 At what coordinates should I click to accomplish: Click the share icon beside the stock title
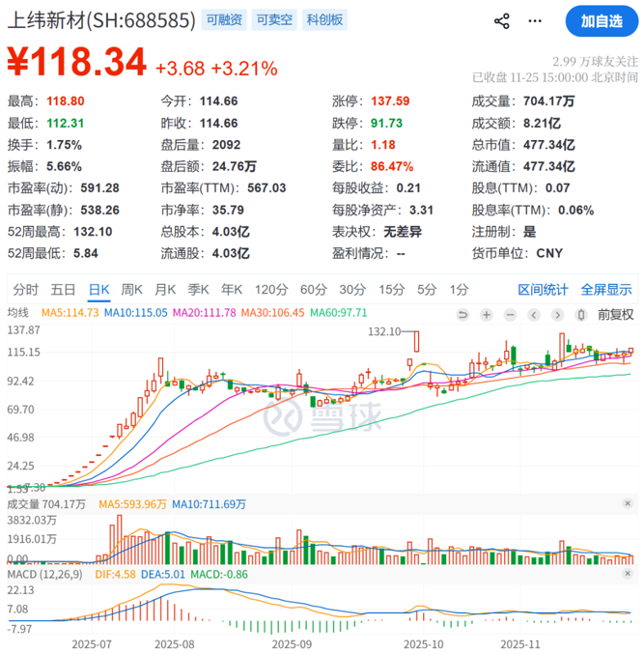[501, 20]
